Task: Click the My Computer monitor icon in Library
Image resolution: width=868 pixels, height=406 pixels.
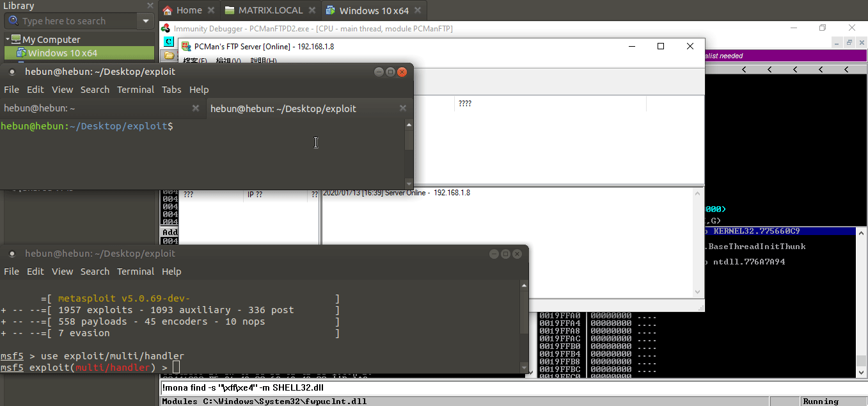Action: [x=15, y=39]
